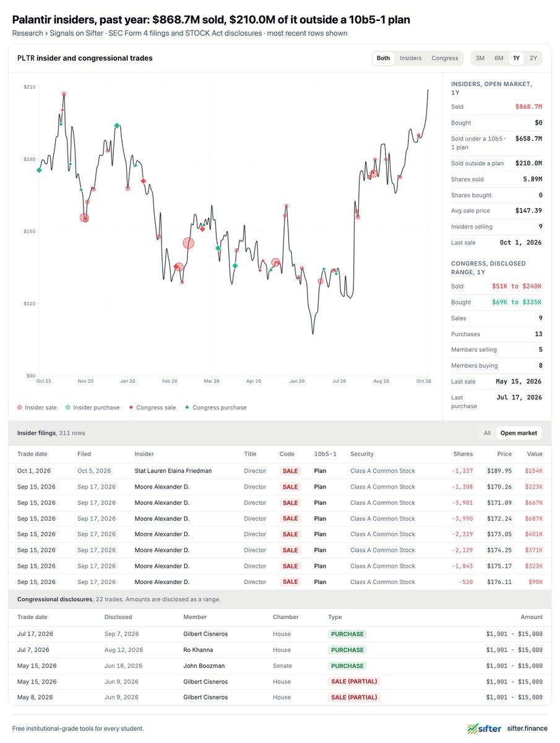Click the Senate chamber cell
The width and height of the screenshot is (560, 743).
point(282,666)
